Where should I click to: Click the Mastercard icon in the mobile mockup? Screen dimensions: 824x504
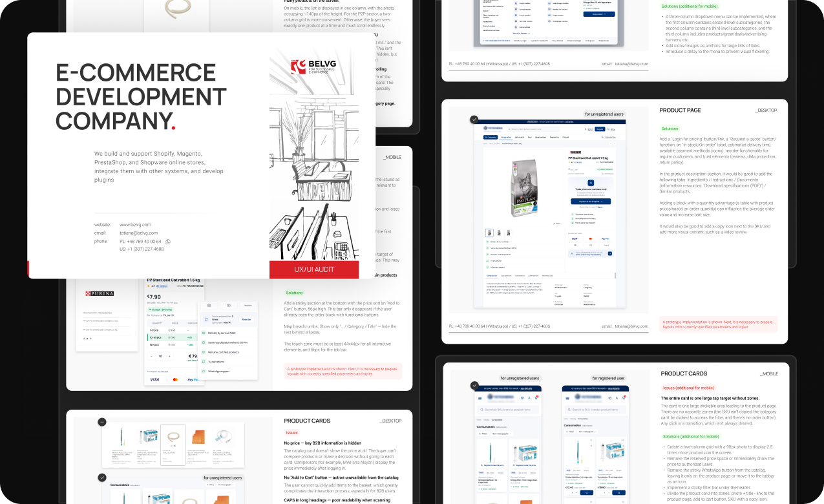point(175,379)
